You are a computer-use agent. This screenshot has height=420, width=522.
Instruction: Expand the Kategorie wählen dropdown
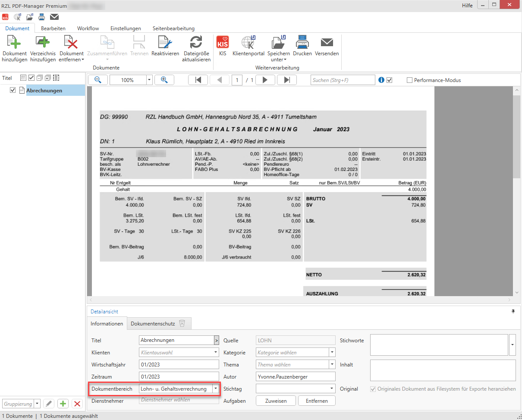click(332, 353)
